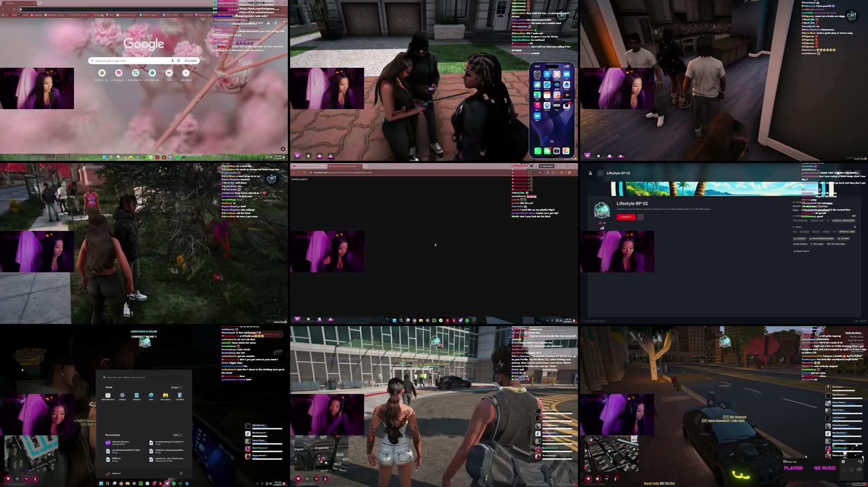Click the power button in the Start menu

pyautogui.click(x=181, y=473)
